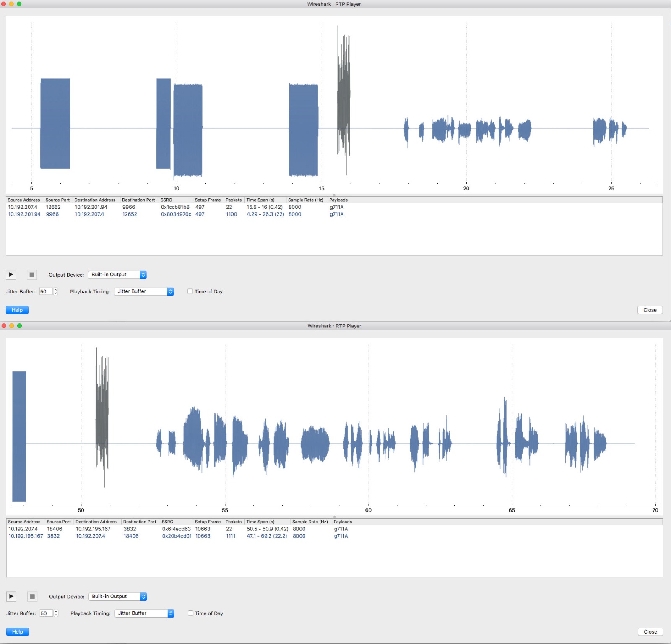Click destination port cell 12652 in top table
671x644 pixels.
130,214
